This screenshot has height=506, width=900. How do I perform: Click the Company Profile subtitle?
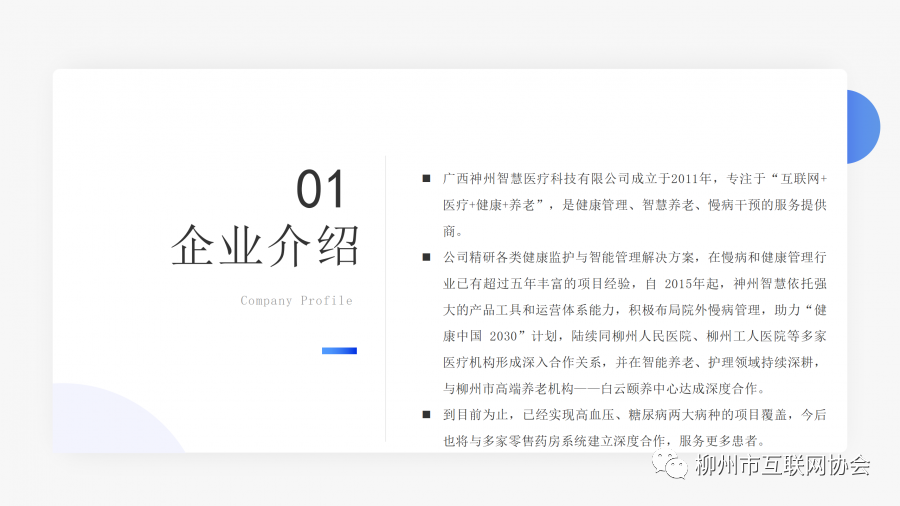coord(296,301)
